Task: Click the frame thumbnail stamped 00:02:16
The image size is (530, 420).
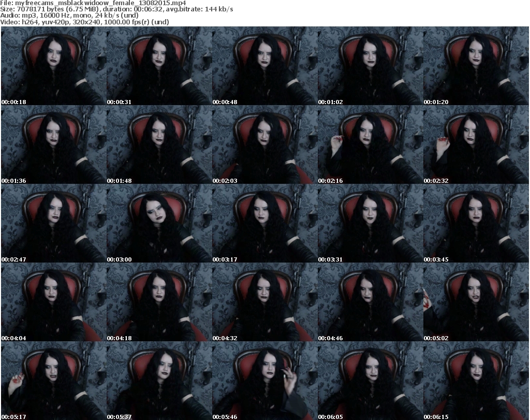Action: (371, 144)
